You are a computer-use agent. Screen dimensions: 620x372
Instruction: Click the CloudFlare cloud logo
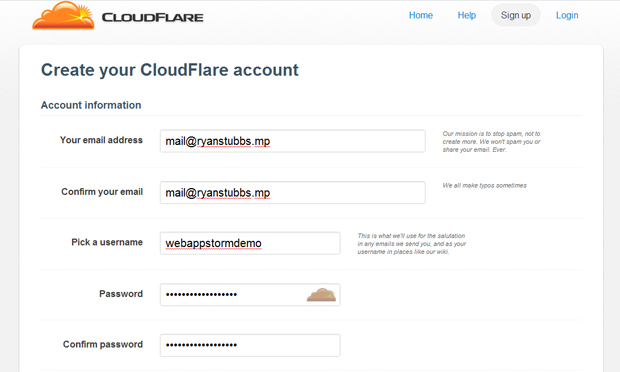[x=63, y=15]
